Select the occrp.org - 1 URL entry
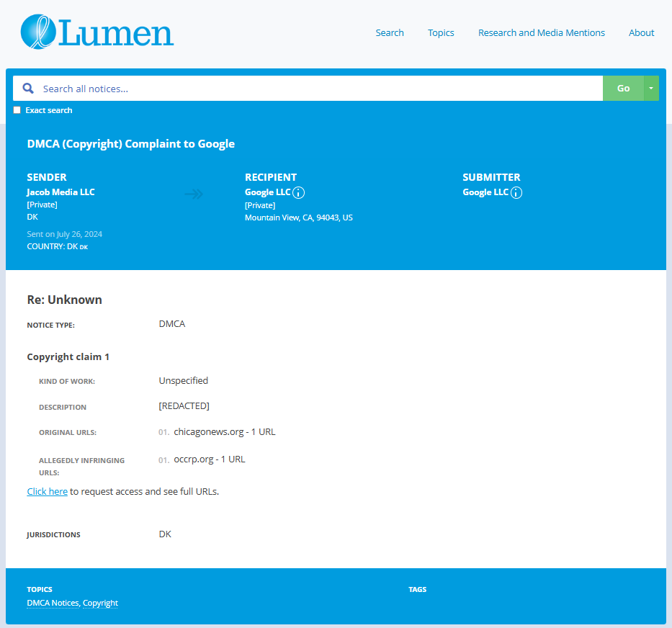The image size is (672, 628). click(x=210, y=459)
